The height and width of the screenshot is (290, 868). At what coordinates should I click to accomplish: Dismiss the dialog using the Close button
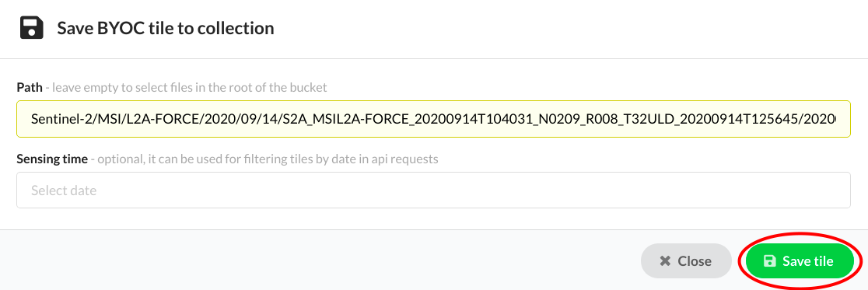[x=686, y=260]
